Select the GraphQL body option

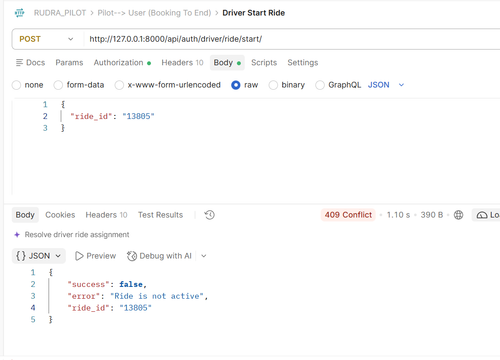pyautogui.click(x=320, y=85)
